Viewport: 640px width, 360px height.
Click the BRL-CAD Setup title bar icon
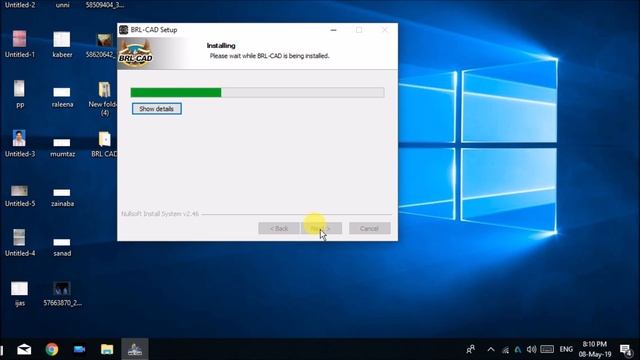point(124,30)
